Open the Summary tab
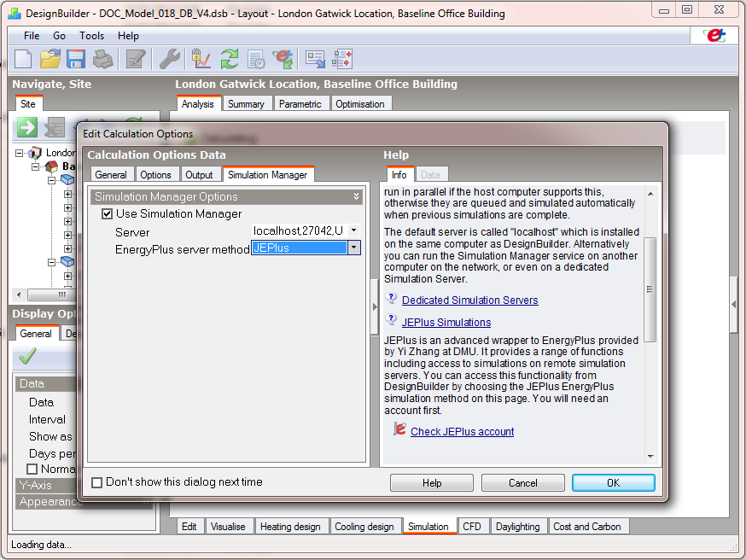 coord(246,104)
